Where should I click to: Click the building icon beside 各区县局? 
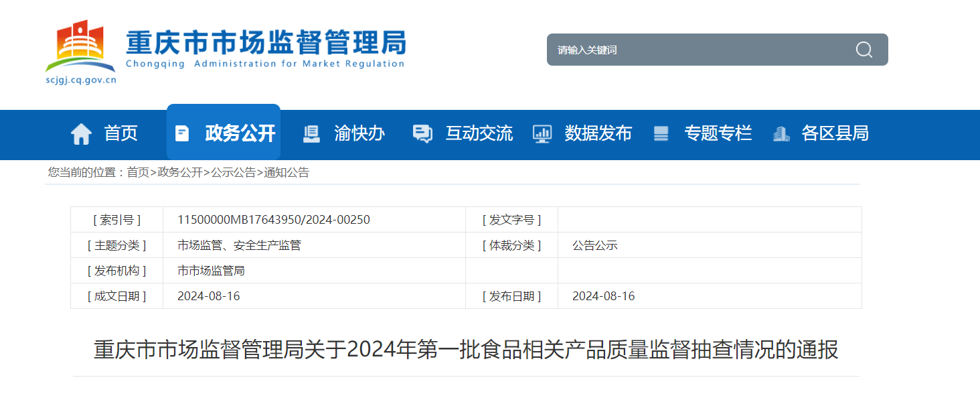click(781, 134)
